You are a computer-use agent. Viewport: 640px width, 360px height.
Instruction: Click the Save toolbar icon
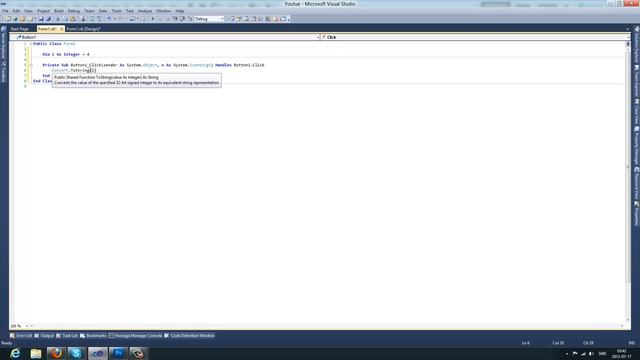pyautogui.click(x=41, y=19)
